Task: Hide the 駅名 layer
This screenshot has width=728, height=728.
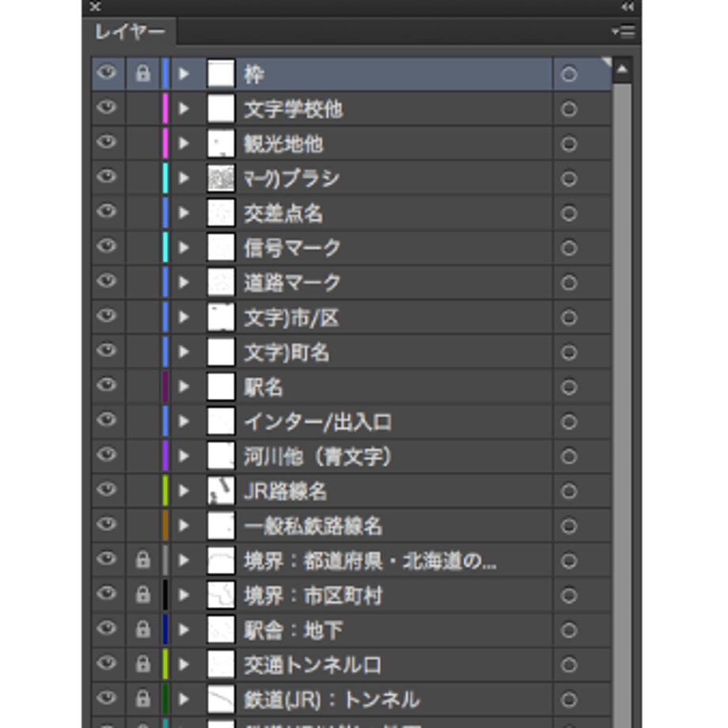Action: (107, 386)
